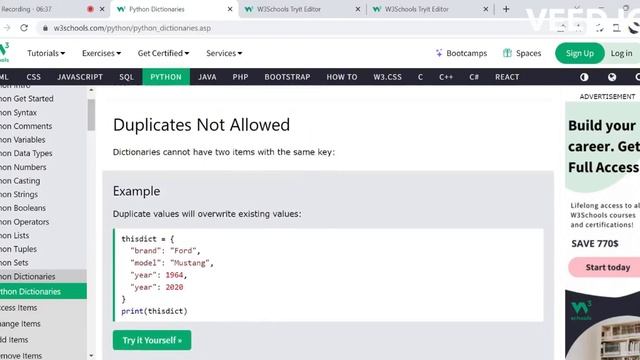Click the sidebar scrollbar down arrow
This screenshot has height=360, width=640.
pyautogui.click(x=91, y=356)
